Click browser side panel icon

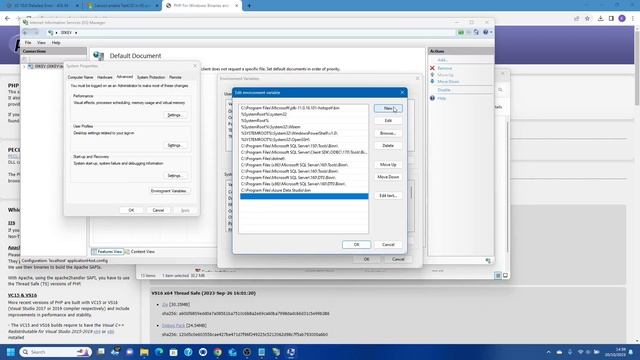coord(611,18)
